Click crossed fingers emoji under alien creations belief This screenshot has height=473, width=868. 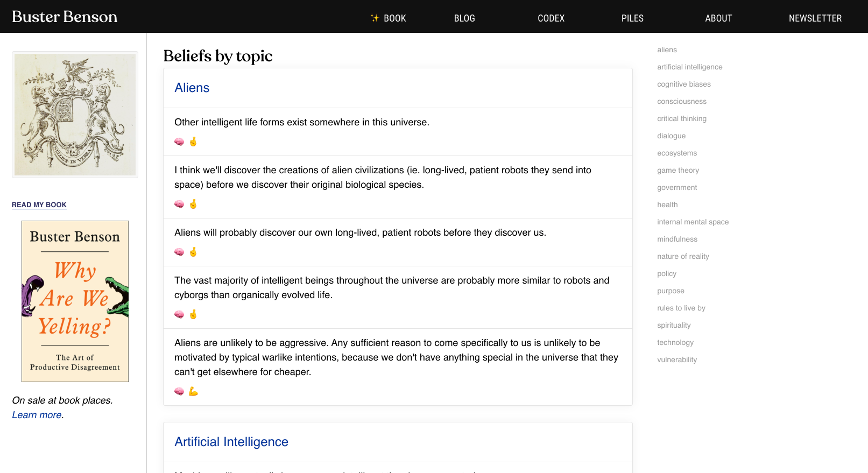193,204
